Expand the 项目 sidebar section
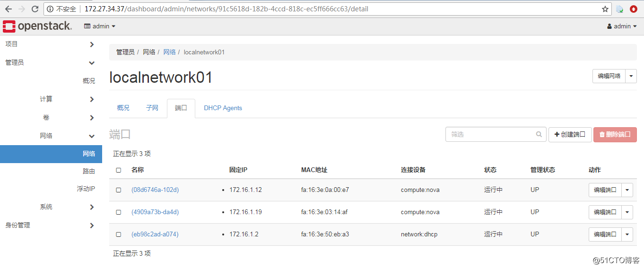 point(51,44)
